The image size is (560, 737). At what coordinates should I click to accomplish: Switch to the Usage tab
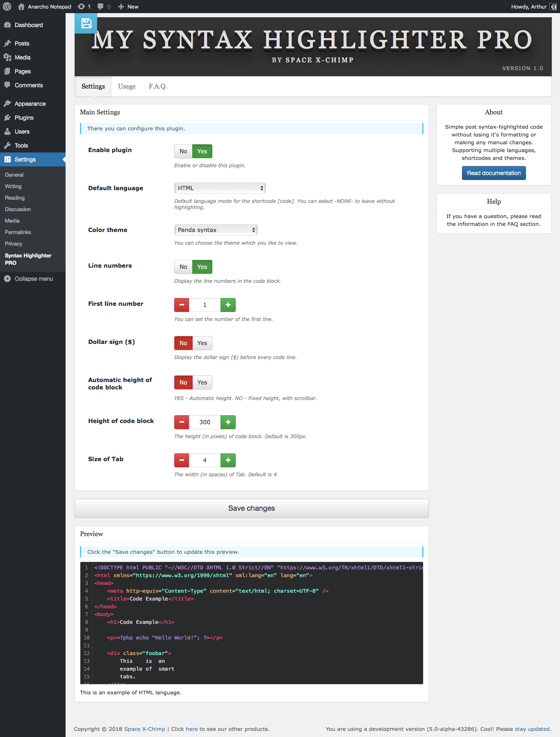point(127,86)
